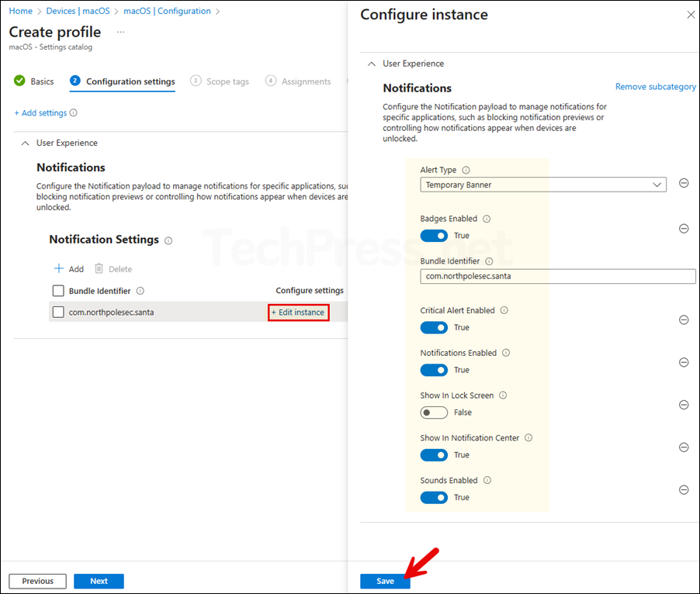Select the Configuration settings tab
Screen dimensions: 700x594
[123, 81]
